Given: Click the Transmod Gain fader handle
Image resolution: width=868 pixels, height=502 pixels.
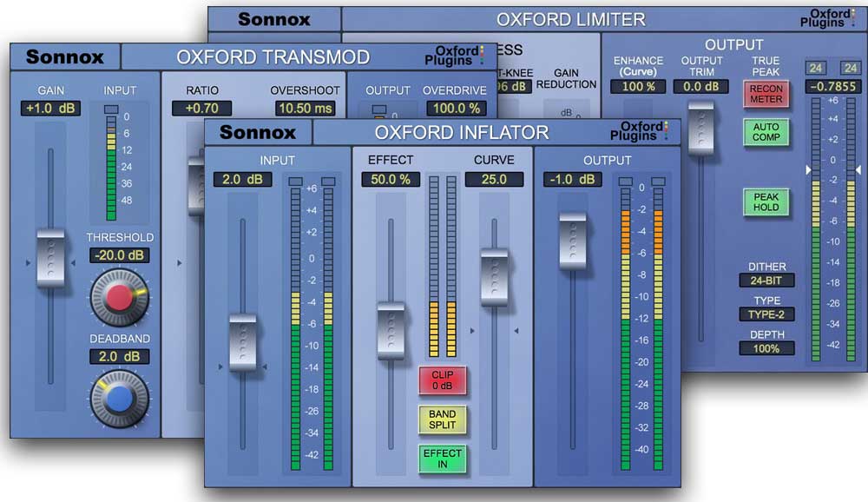Looking at the screenshot, I should (50, 258).
